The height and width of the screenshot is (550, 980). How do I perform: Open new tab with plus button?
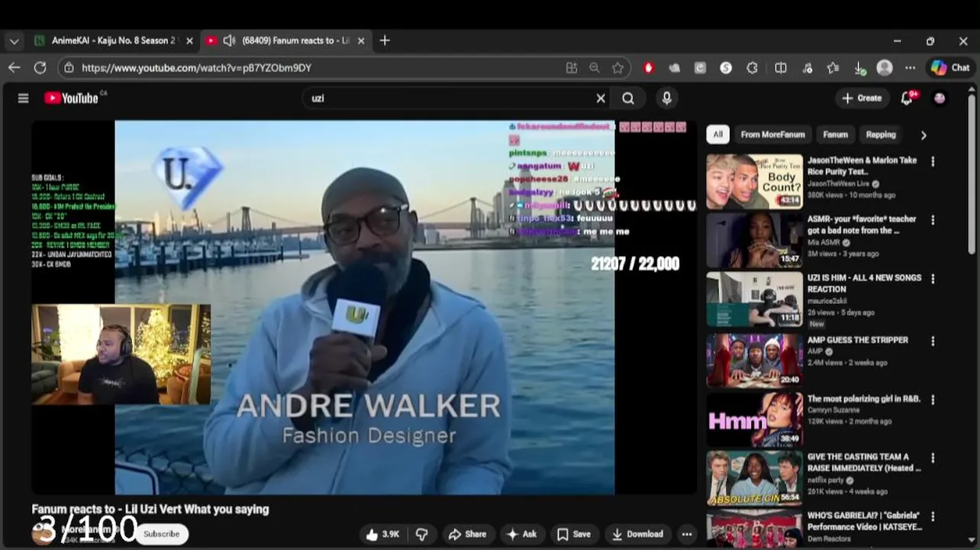pos(385,40)
